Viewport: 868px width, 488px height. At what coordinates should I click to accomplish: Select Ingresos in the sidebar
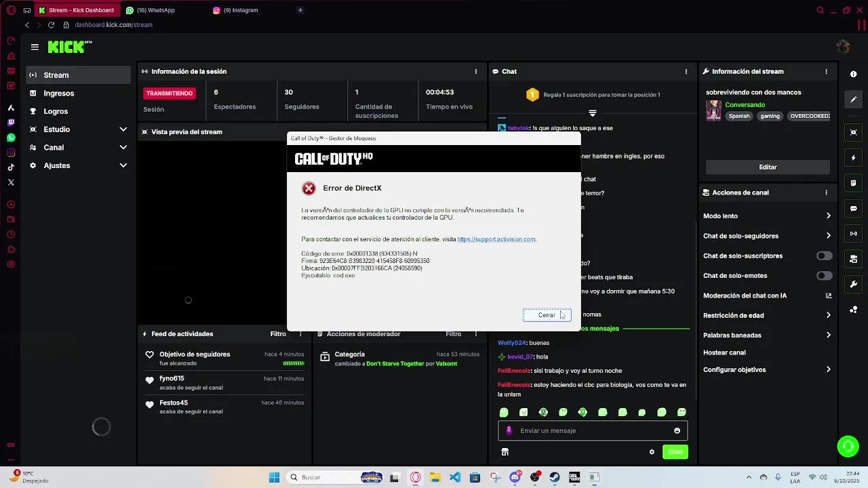click(79, 94)
